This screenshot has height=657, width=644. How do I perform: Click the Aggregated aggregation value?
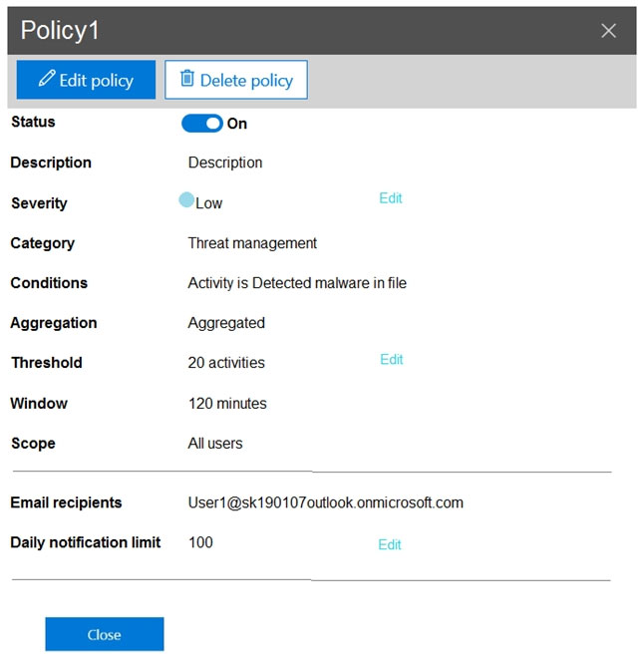tap(226, 323)
